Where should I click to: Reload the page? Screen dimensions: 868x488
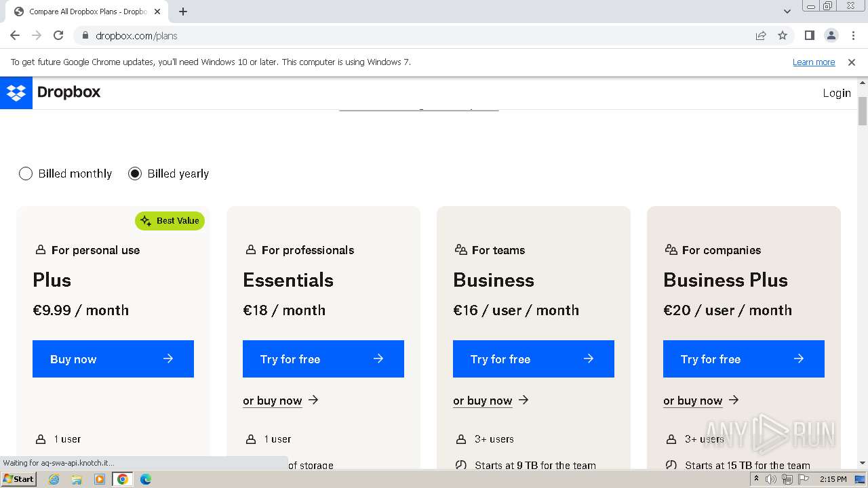click(x=58, y=35)
